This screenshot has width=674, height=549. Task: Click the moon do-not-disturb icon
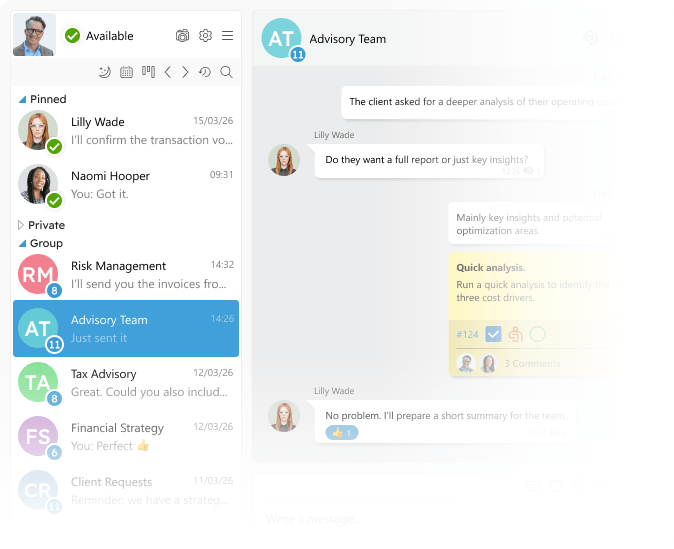104,72
